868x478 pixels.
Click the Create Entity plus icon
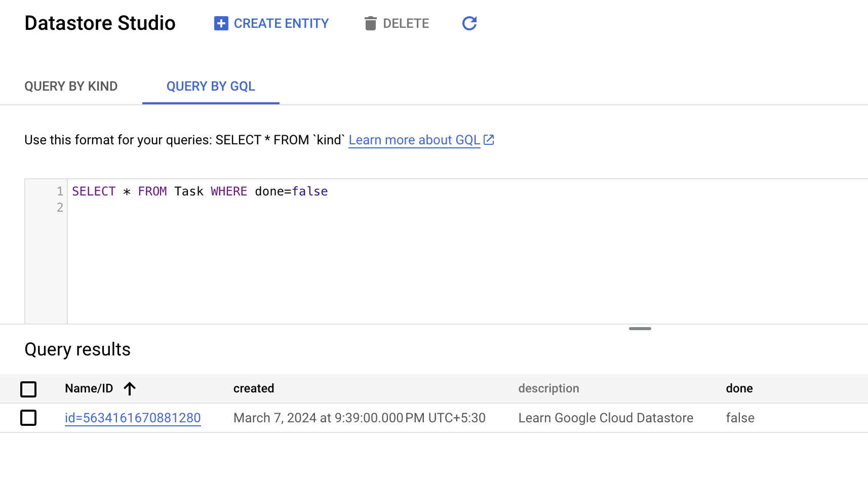point(221,23)
